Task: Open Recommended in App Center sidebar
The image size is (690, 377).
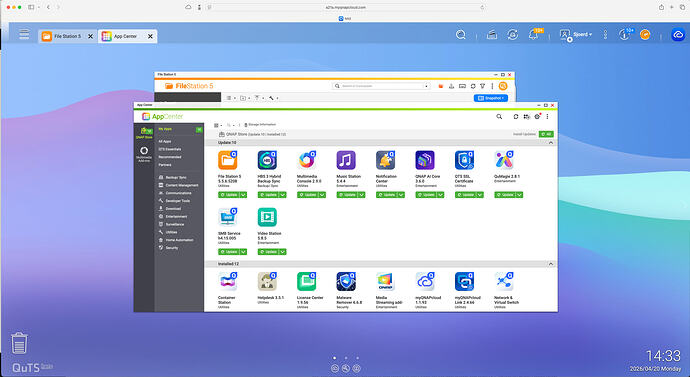Action: point(169,157)
